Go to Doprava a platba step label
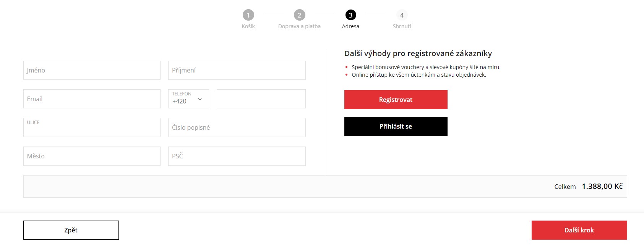The width and height of the screenshot is (644, 245). point(299,26)
